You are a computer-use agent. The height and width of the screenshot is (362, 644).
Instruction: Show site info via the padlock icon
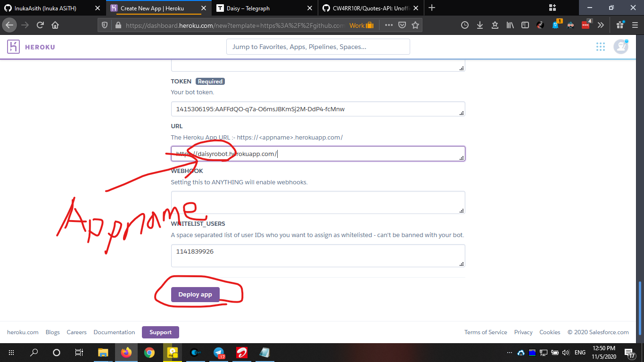118,25
